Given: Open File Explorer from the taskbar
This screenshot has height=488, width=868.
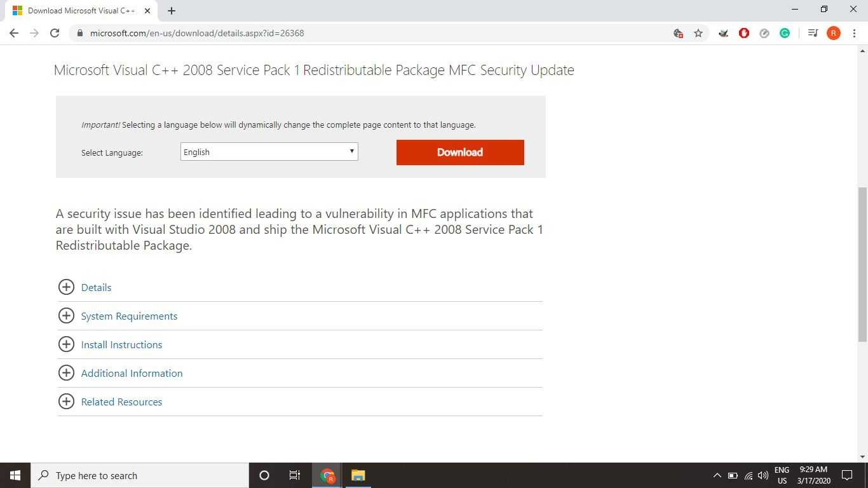Looking at the screenshot, I should pos(358,475).
